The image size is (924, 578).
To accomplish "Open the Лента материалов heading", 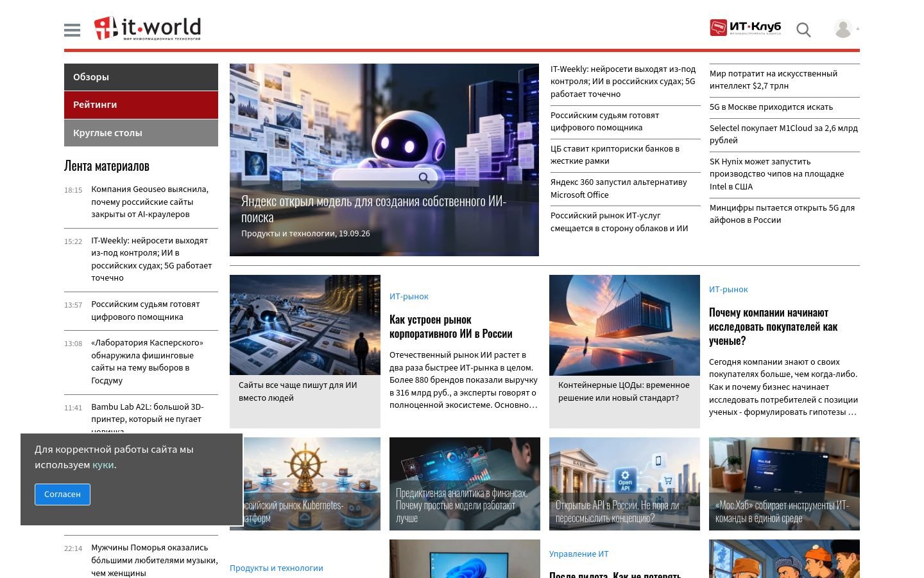I will coord(107,166).
